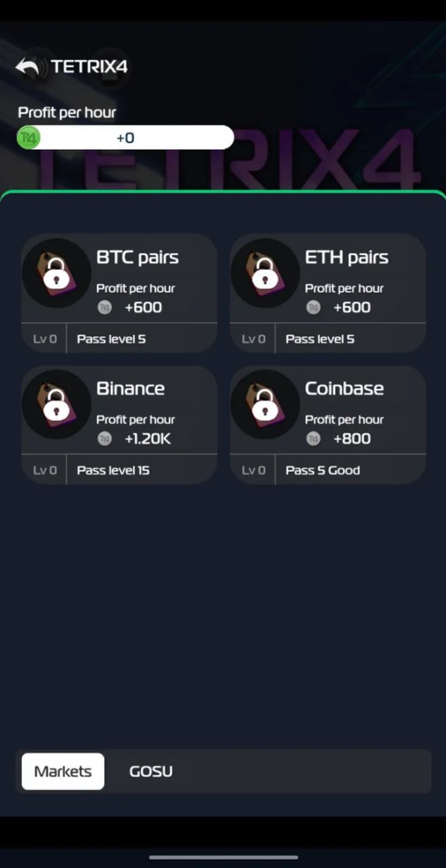Select the lock icon on BTC pairs card
This screenshot has height=868, width=446.
tap(56, 273)
